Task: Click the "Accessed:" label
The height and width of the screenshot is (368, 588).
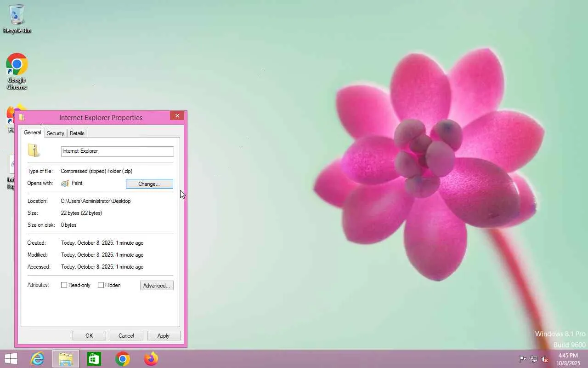Action: point(39,267)
